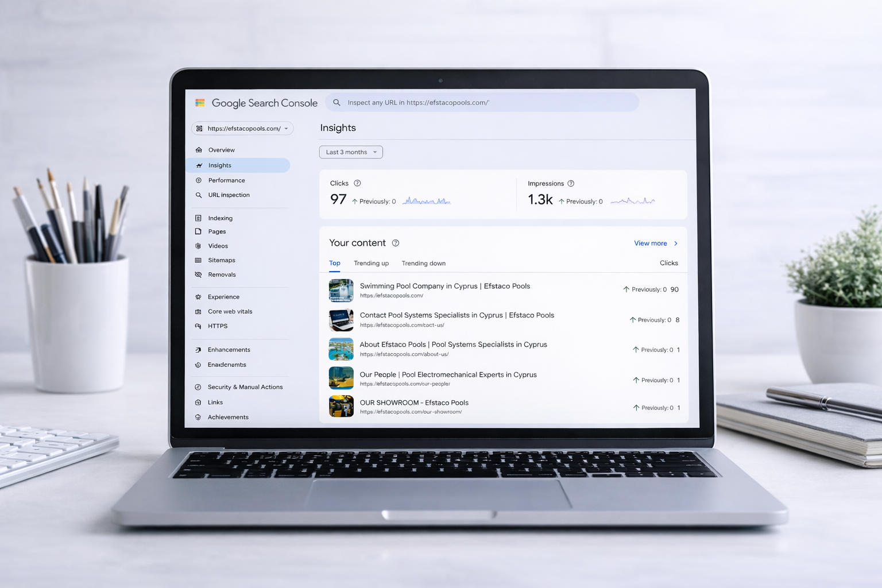Select the Trending down tab
Viewport: 882px width, 588px height.
(423, 264)
